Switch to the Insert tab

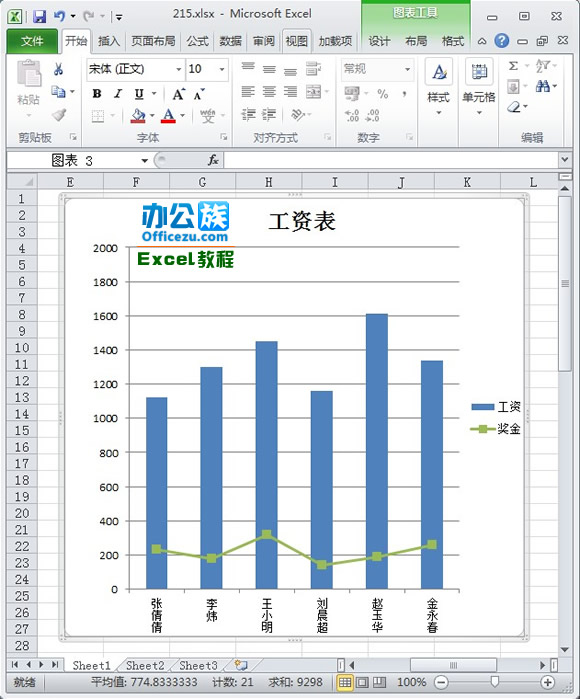(x=108, y=41)
